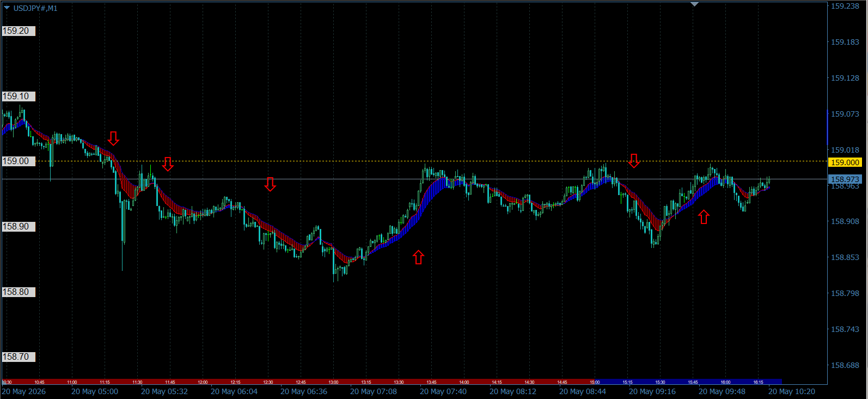Click 13:45 on the red session bar
This screenshot has height=399, width=868.
pos(431,382)
